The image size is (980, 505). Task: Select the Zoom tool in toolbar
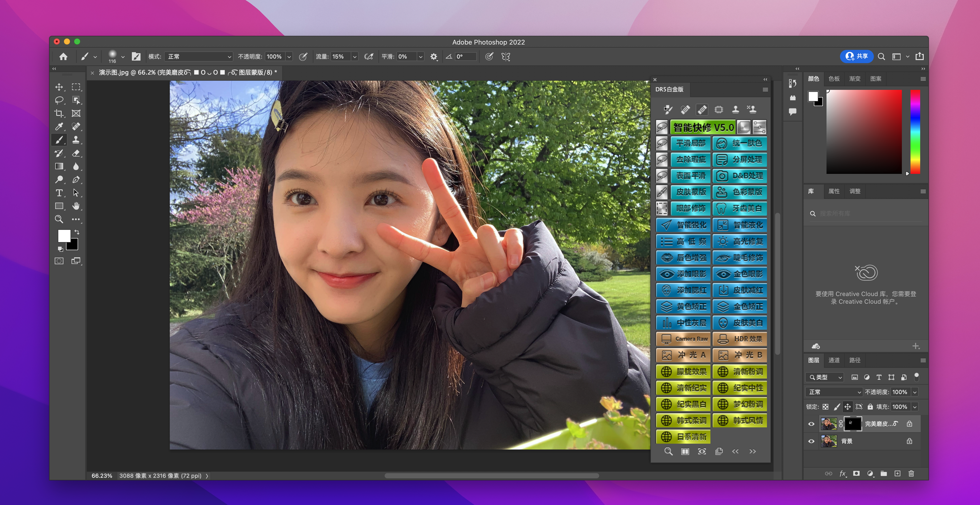59,219
